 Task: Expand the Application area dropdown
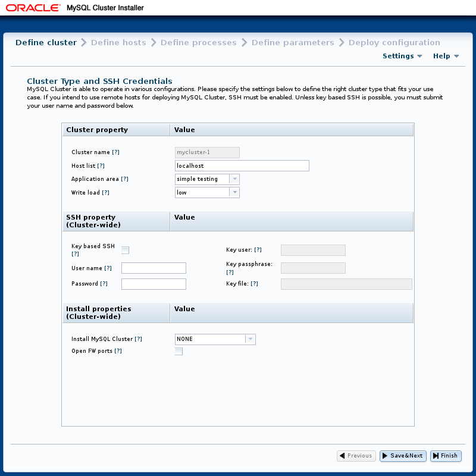pyautogui.click(x=234, y=179)
